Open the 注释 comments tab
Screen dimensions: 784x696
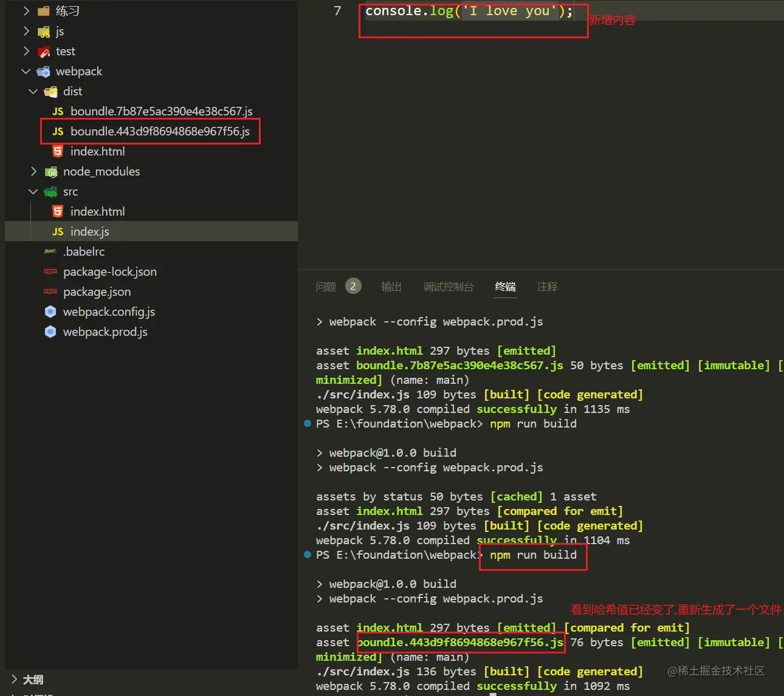547,287
